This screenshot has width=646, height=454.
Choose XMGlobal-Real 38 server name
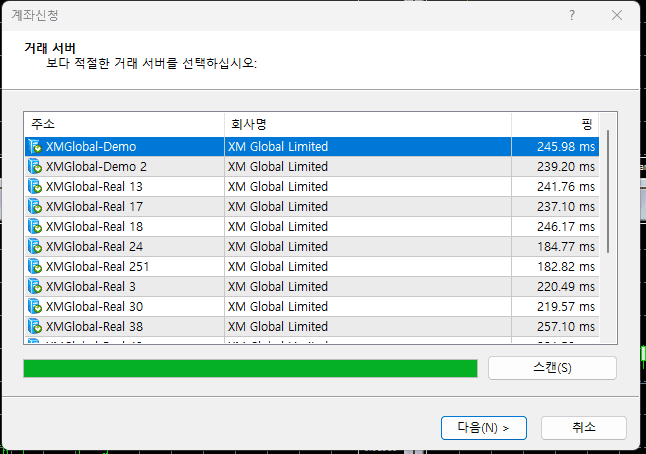pyautogui.click(x=94, y=326)
